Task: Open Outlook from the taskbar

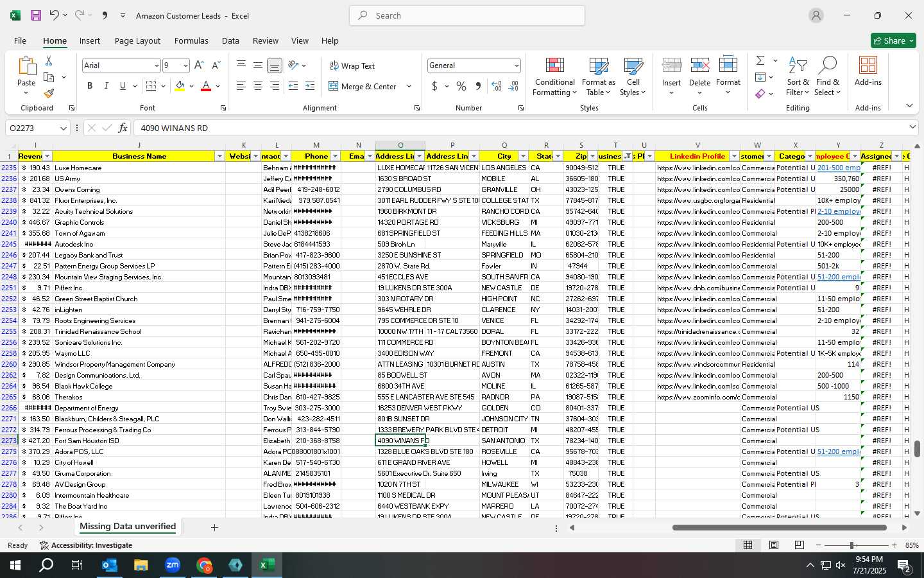Action: point(109,565)
